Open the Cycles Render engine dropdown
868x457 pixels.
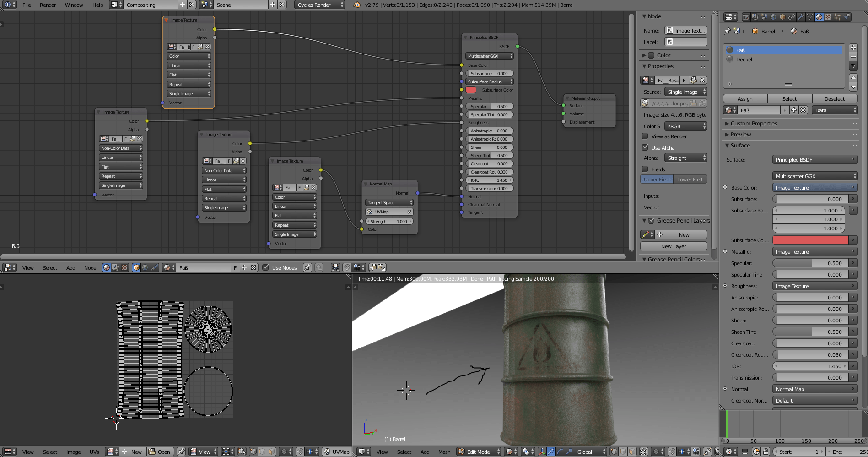pos(320,5)
